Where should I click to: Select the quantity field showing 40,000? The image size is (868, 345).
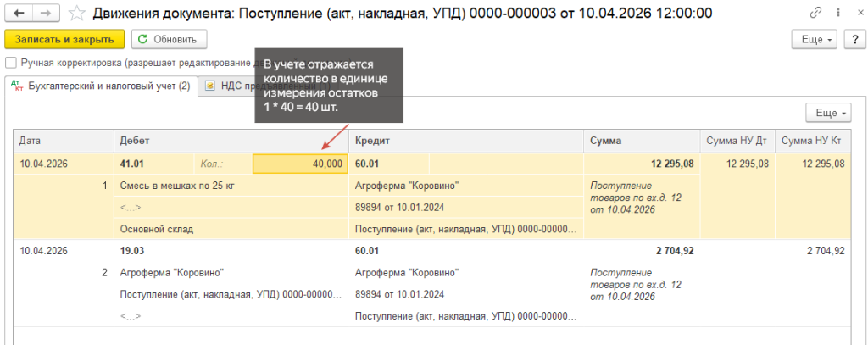point(301,164)
